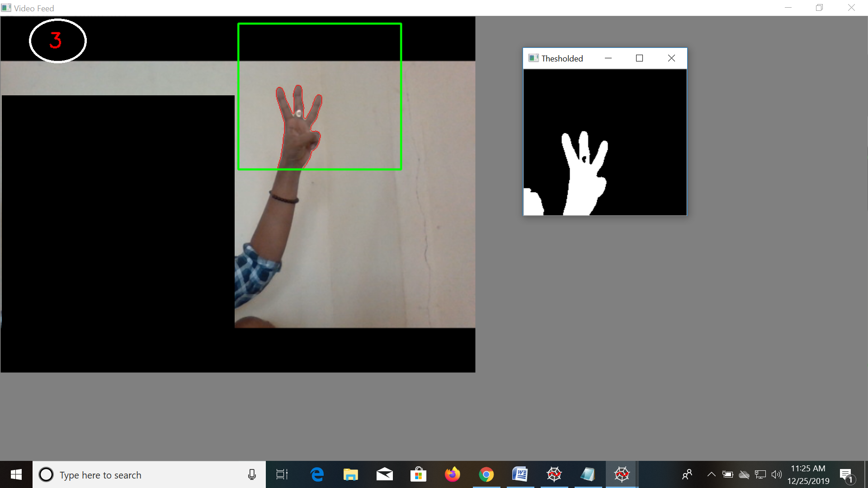The image size is (868, 488).
Task: Expand hidden icons in the system tray
Action: [x=711, y=474]
